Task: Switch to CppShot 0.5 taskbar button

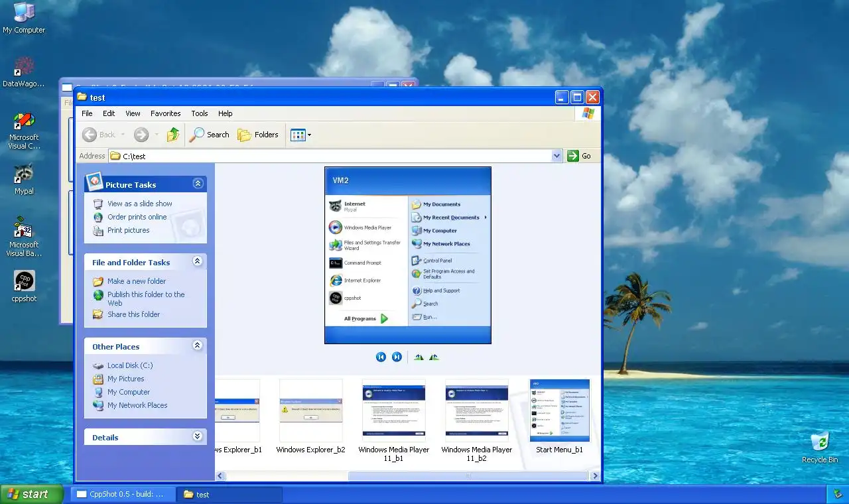Action: pyautogui.click(x=123, y=494)
